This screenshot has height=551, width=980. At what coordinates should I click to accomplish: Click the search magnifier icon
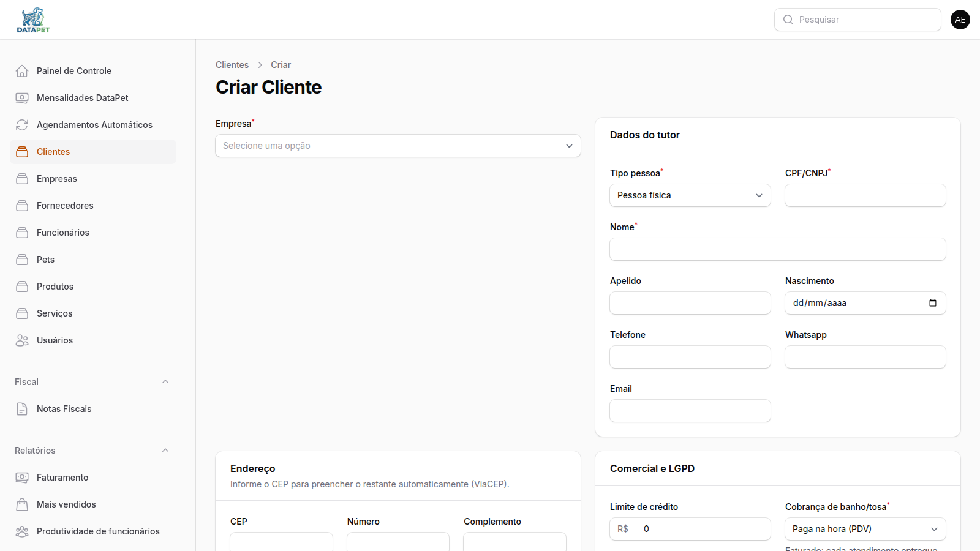788,20
